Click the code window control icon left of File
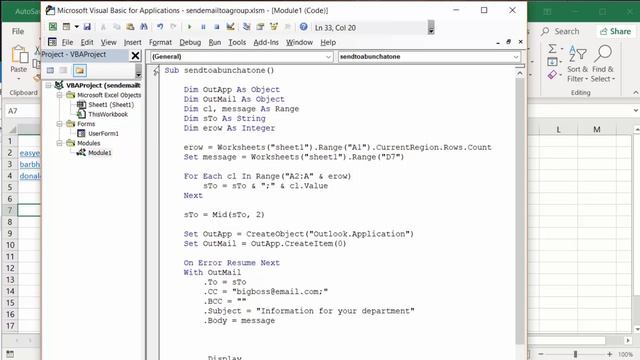Screen dimensions: 640x360 [x=52, y=42]
